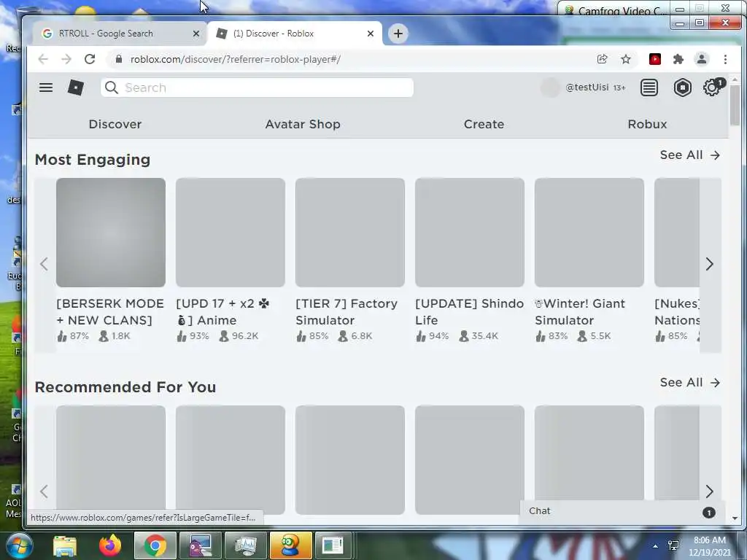Open the Roblox hamburger navigation menu
Screen dimensions: 747x560
coord(46,87)
